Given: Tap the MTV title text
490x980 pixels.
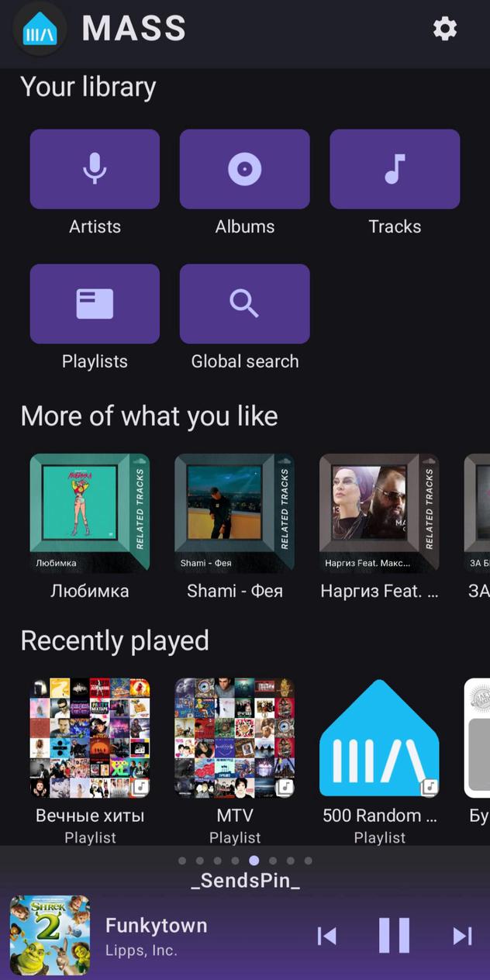Looking at the screenshot, I should click(234, 816).
